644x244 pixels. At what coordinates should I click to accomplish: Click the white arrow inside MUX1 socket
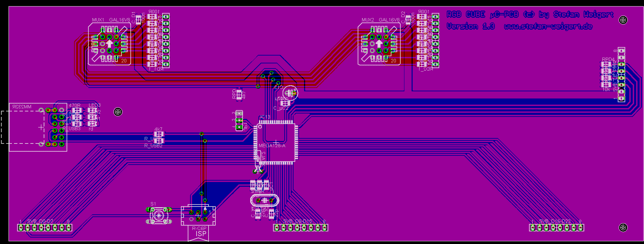[110, 44]
